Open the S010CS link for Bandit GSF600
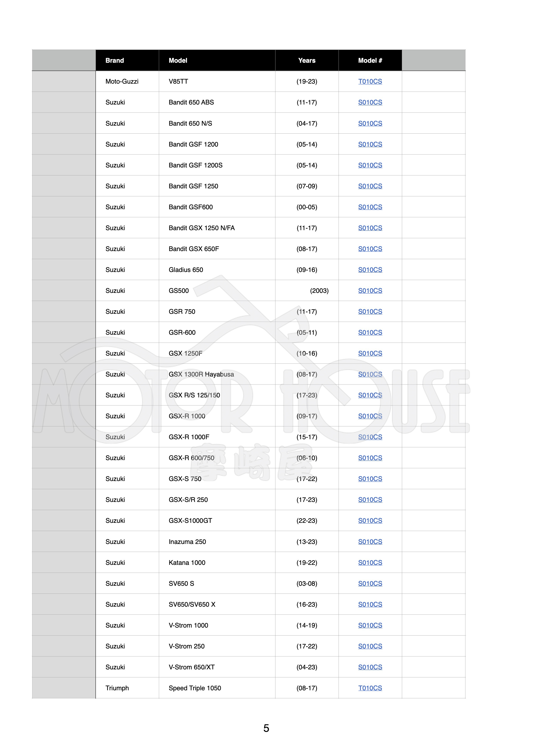The height and width of the screenshot is (756, 534). point(370,207)
